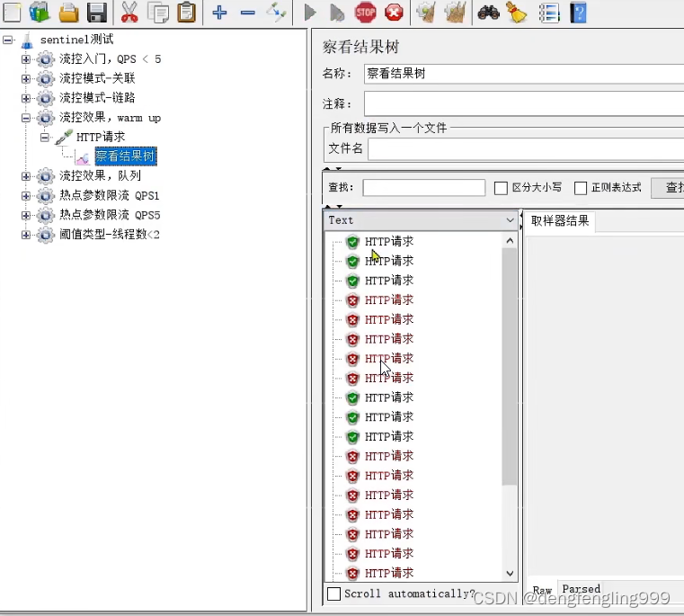Click the 察看结果树 listener chart icon
684x616 pixels.
82,157
